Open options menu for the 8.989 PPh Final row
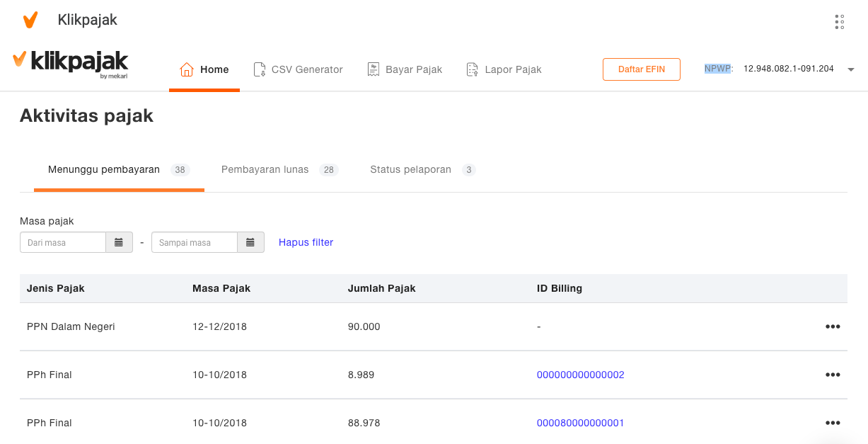This screenshot has width=868, height=444. point(832,375)
